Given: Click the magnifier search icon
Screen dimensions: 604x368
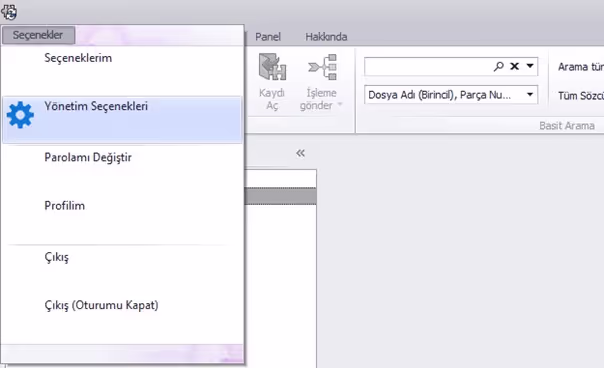Looking at the screenshot, I should 498,66.
